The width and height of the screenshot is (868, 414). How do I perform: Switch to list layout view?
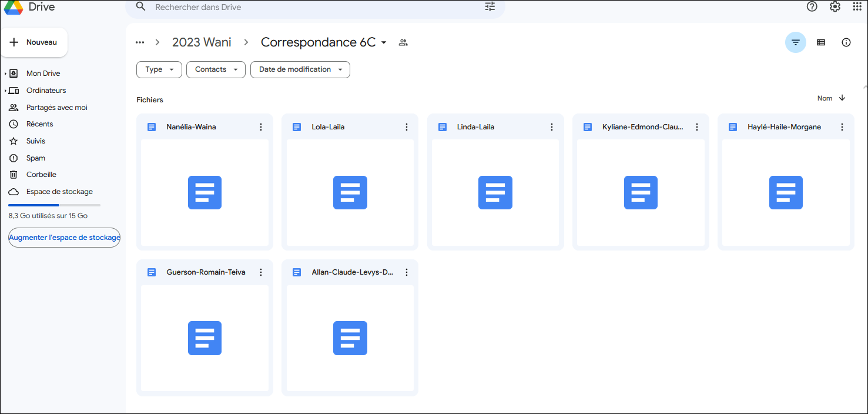coord(821,42)
